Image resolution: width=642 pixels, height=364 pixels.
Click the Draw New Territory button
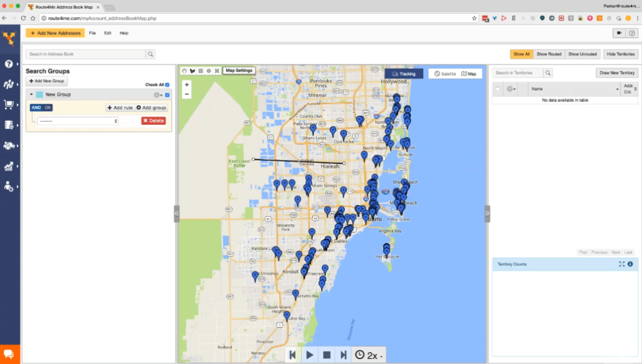(x=616, y=72)
